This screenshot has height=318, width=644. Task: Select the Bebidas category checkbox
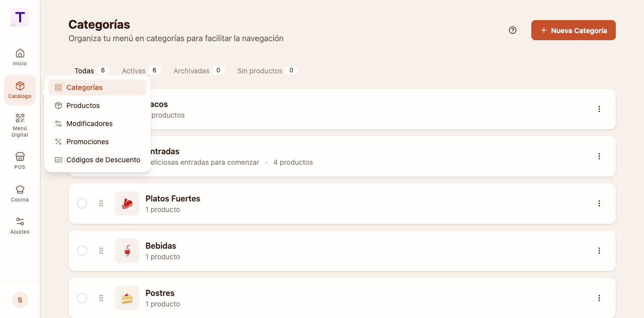(82, 251)
